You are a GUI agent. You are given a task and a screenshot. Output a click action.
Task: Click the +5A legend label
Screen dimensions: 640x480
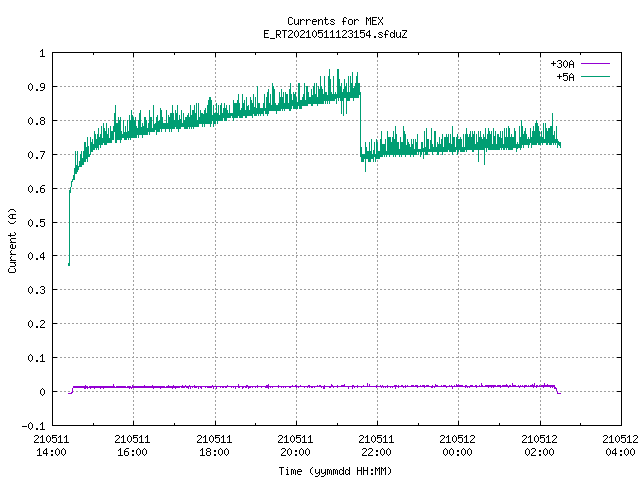point(565,77)
